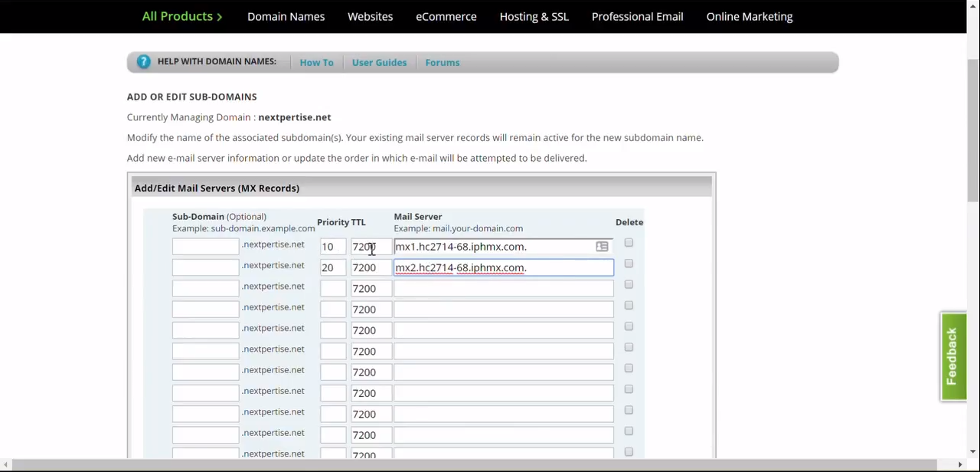Check Delete box in fourth MX row
980x472 pixels.
(629, 306)
